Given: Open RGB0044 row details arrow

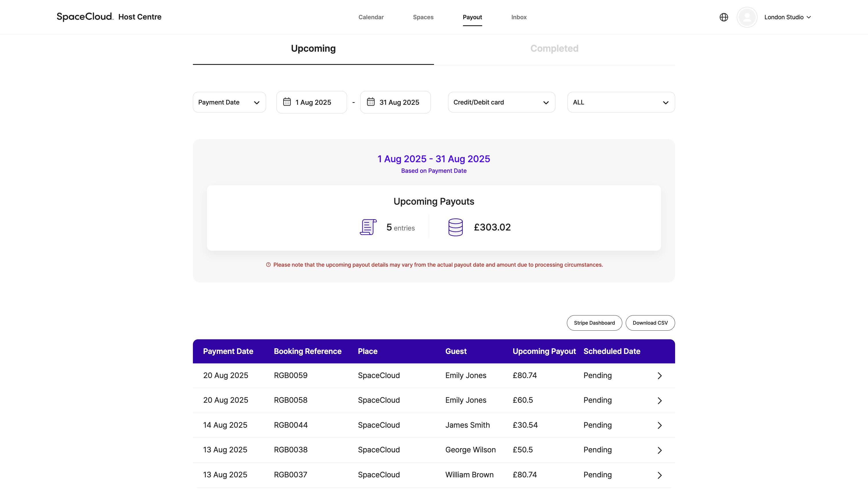Looking at the screenshot, I should (x=659, y=425).
